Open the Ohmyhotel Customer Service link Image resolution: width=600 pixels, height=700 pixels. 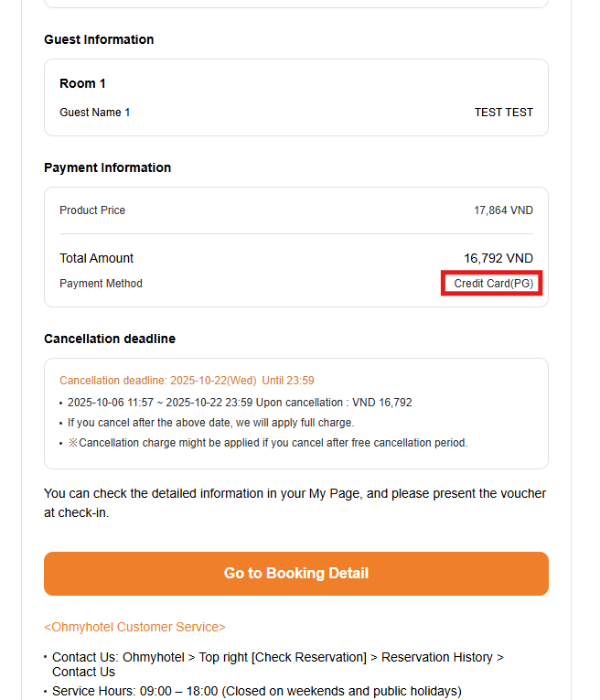point(134,627)
